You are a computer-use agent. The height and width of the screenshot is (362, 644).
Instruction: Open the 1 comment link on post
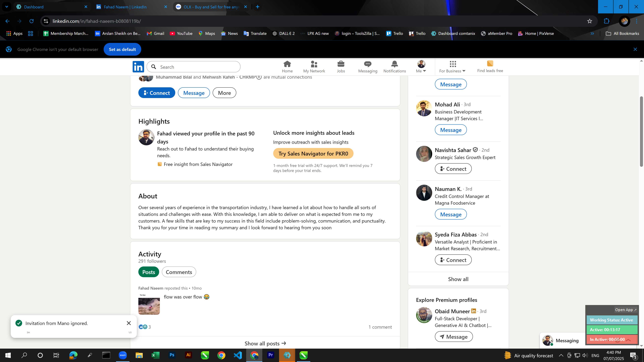(x=380, y=327)
